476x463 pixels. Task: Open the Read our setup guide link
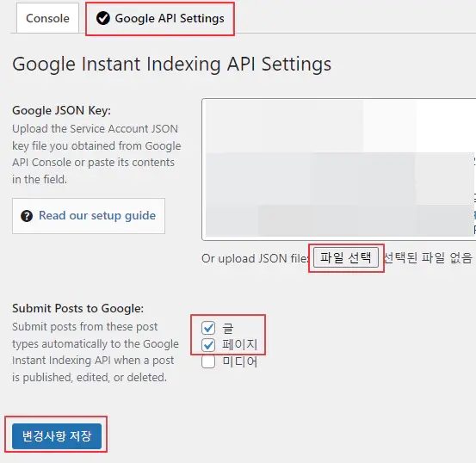[97, 215]
